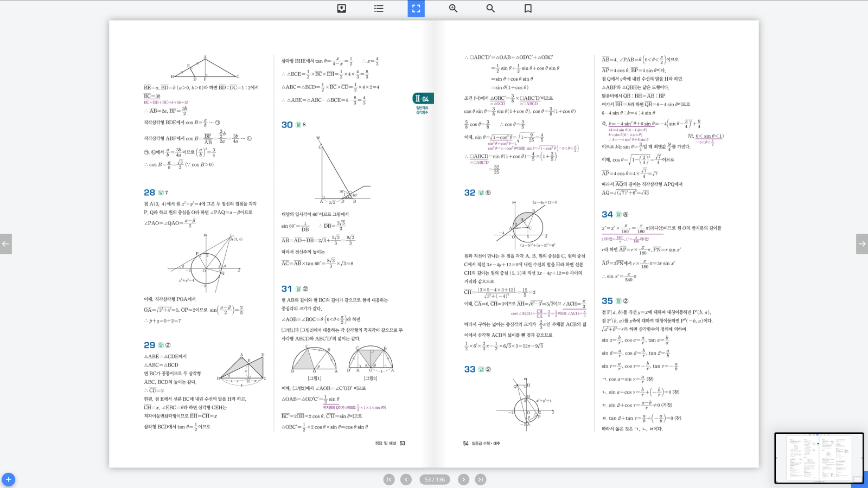
Task: Go to the next spread using right edge arrow
Action: (x=861, y=244)
